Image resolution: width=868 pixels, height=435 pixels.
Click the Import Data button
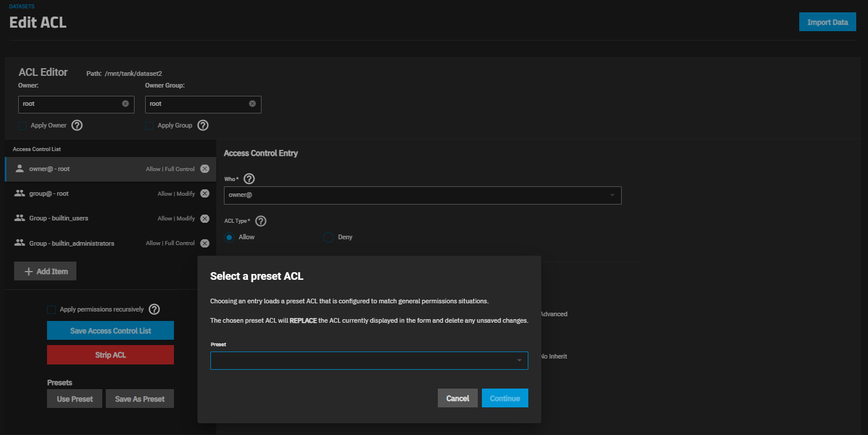click(827, 22)
